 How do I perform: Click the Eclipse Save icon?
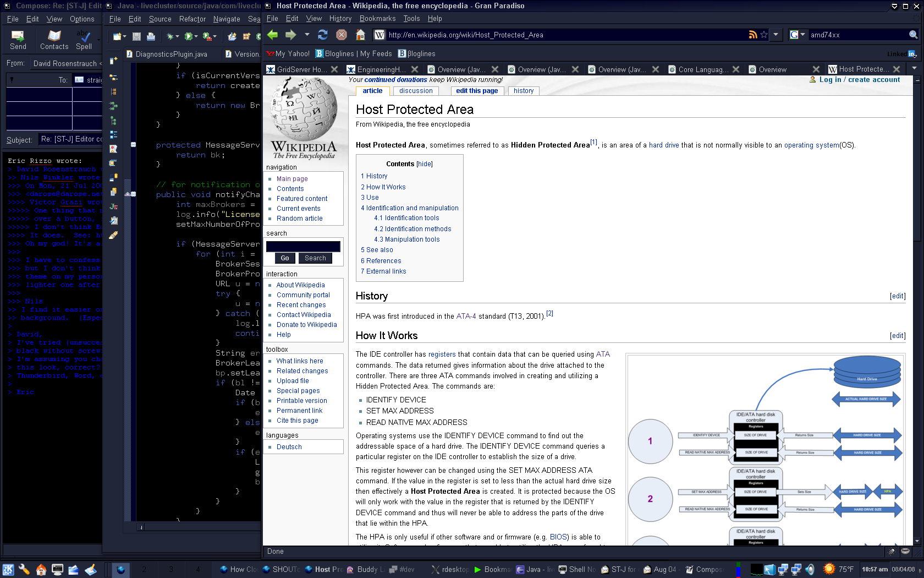(136, 36)
